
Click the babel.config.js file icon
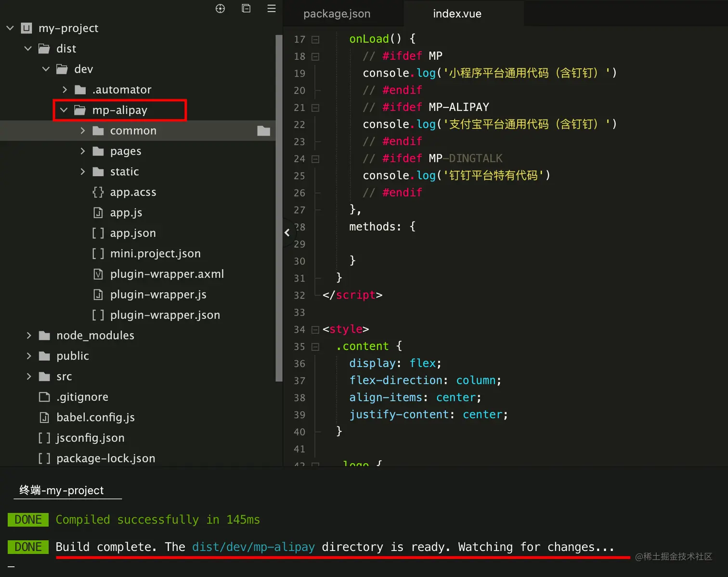[x=44, y=417]
